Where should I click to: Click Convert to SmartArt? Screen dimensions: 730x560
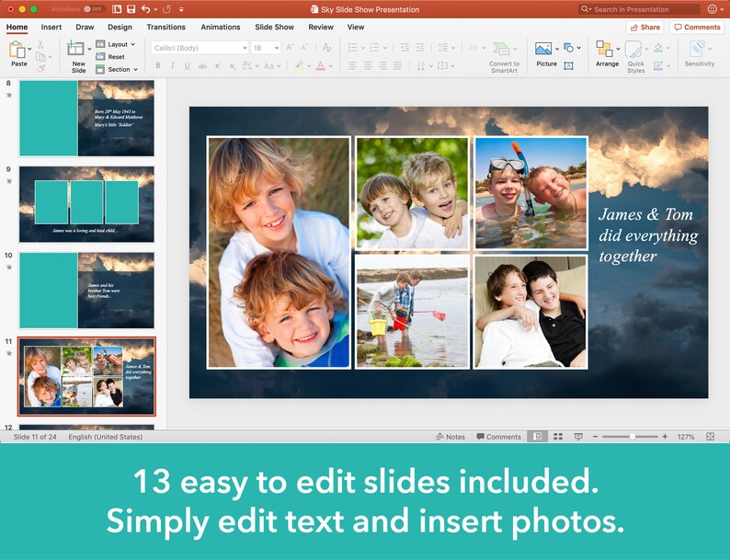[504, 57]
